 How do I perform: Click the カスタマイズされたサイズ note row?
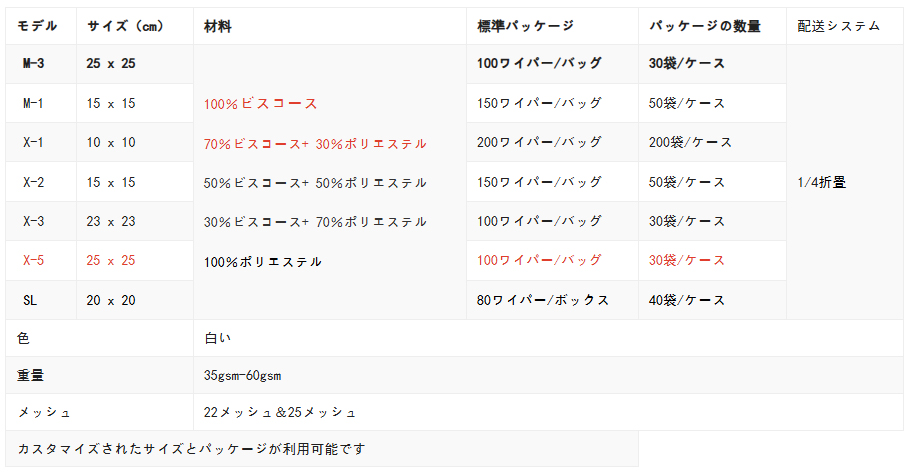pos(322,449)
